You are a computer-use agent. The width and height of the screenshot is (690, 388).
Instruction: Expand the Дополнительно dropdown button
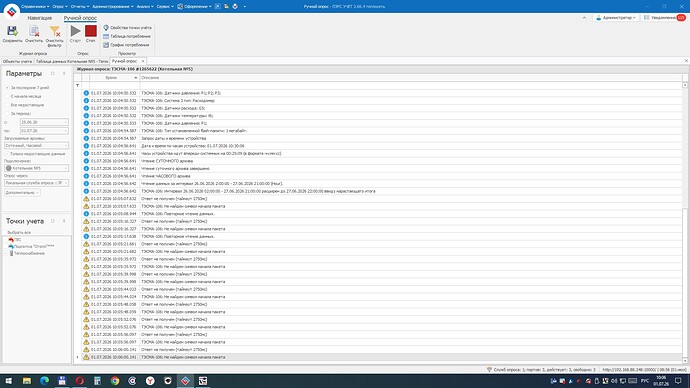click(22, 193)
